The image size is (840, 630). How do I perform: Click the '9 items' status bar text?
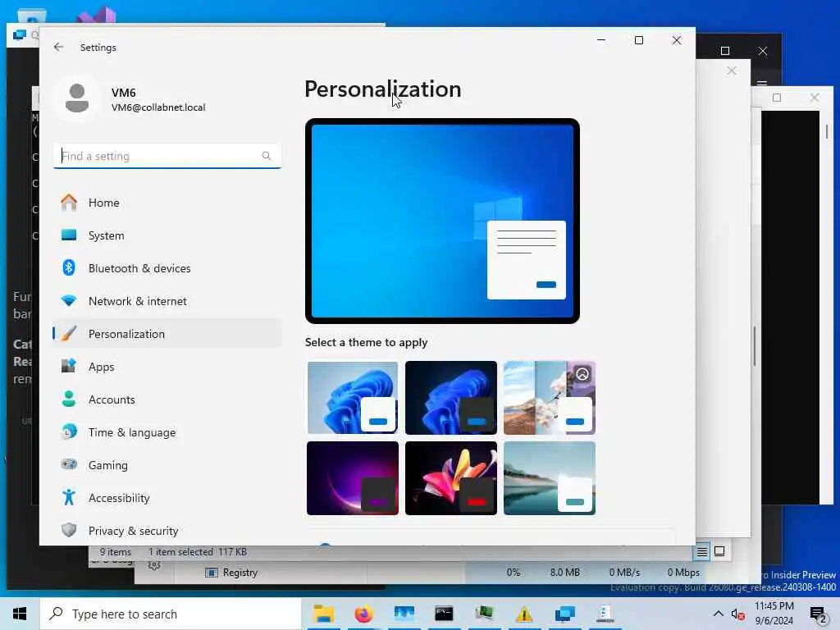click(x=115, y=552)
